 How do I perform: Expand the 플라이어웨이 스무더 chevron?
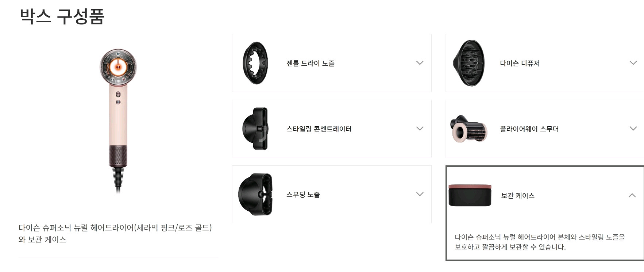(633, 129)
